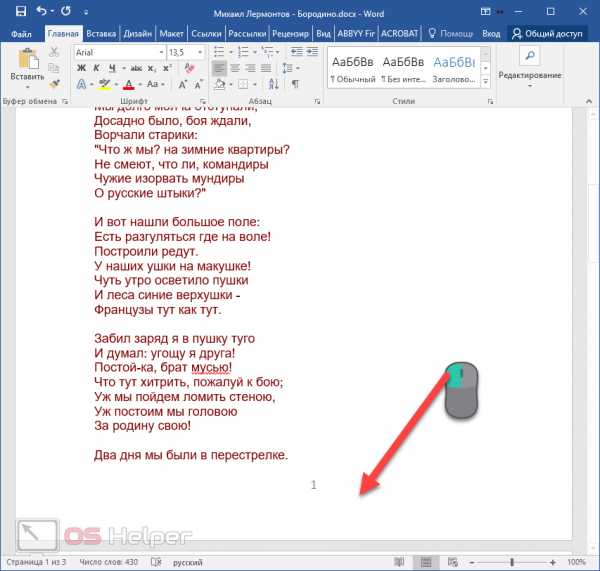Screen dimensions: 600x571
Task: Click the page number 1 in footer
Action: pos(314,485)
